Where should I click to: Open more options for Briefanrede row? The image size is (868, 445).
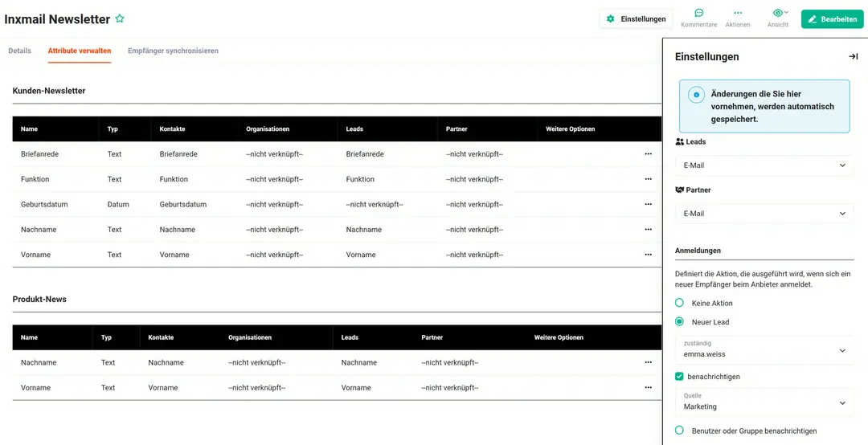(x=649, y=154)
